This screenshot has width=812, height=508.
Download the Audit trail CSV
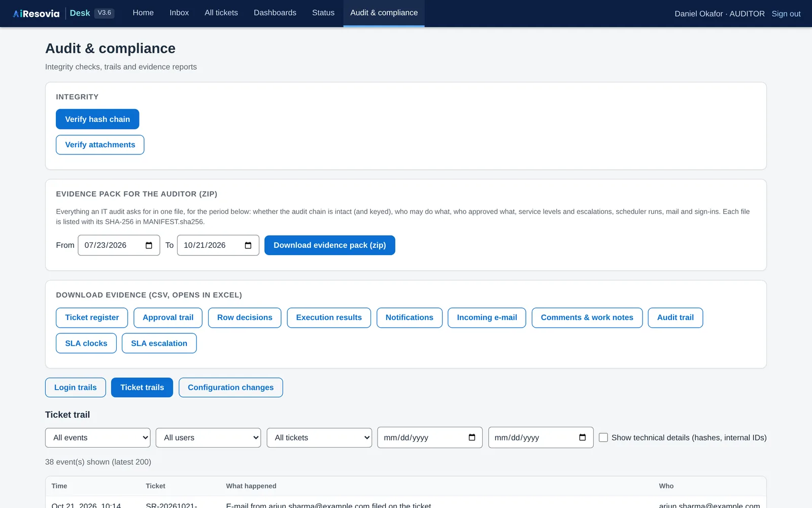(675, 317)
